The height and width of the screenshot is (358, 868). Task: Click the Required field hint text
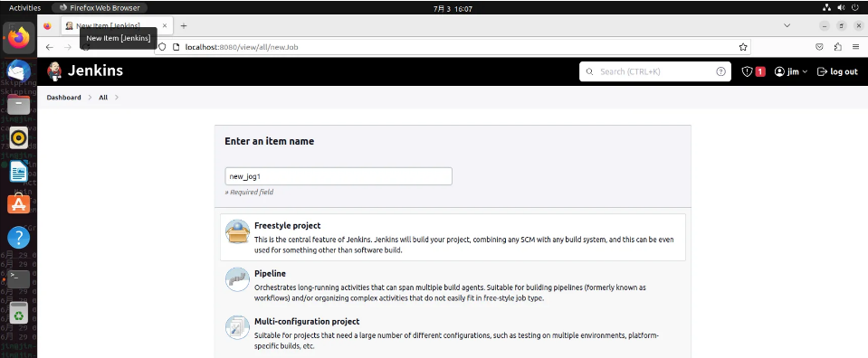click(249, 192)
